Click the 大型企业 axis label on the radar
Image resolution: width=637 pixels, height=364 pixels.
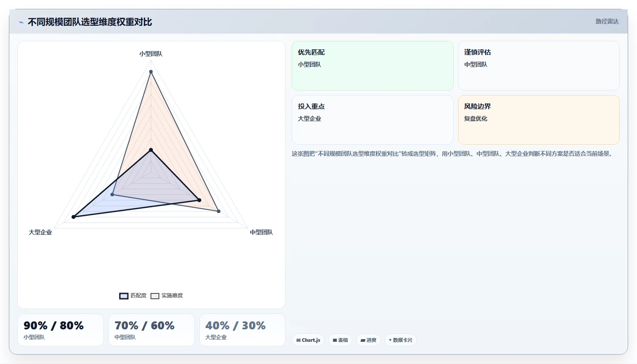pyautogui.click(x=40, y=232)
